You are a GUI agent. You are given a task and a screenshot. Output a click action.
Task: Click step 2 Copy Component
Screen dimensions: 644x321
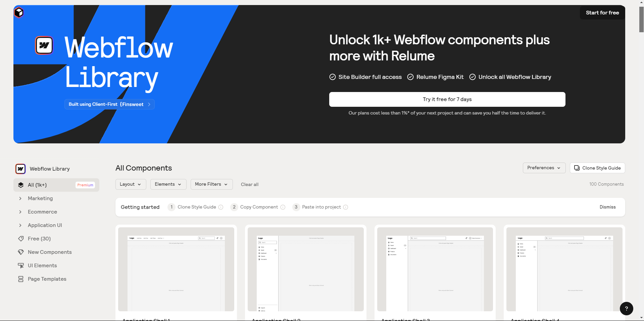(x=258, y=207)
